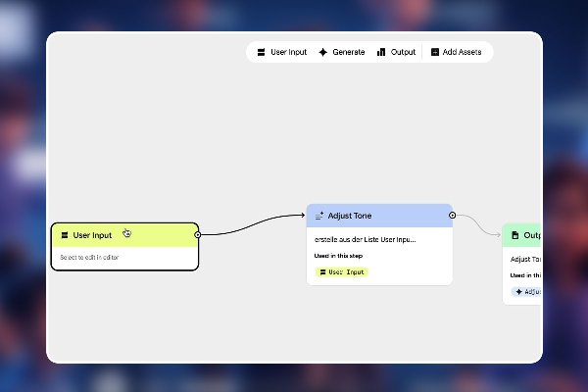Click the stacked bars icon in toolbar User Input
The width and height of the screenshot is (588, 392).
click(x=261, y=52)
